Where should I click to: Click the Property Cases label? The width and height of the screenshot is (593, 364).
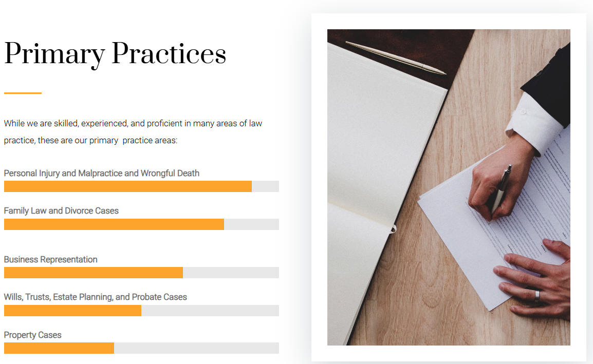pyautogui.click(x=32, y=335)
